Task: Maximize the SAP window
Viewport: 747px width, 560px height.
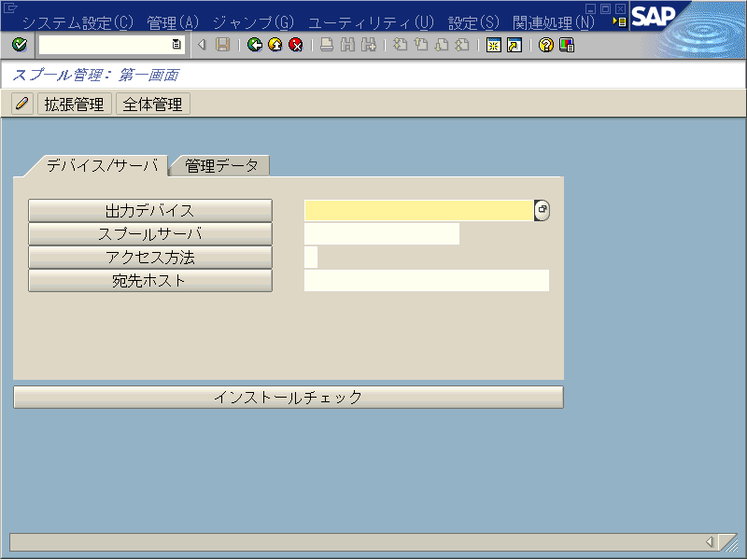Action: point(605,9)
